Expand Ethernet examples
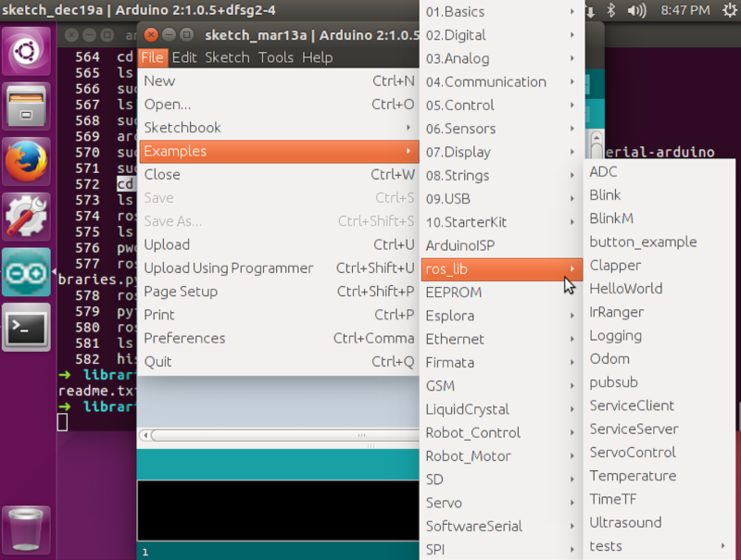Screen dimensions: 741x560 pos(501,339)
